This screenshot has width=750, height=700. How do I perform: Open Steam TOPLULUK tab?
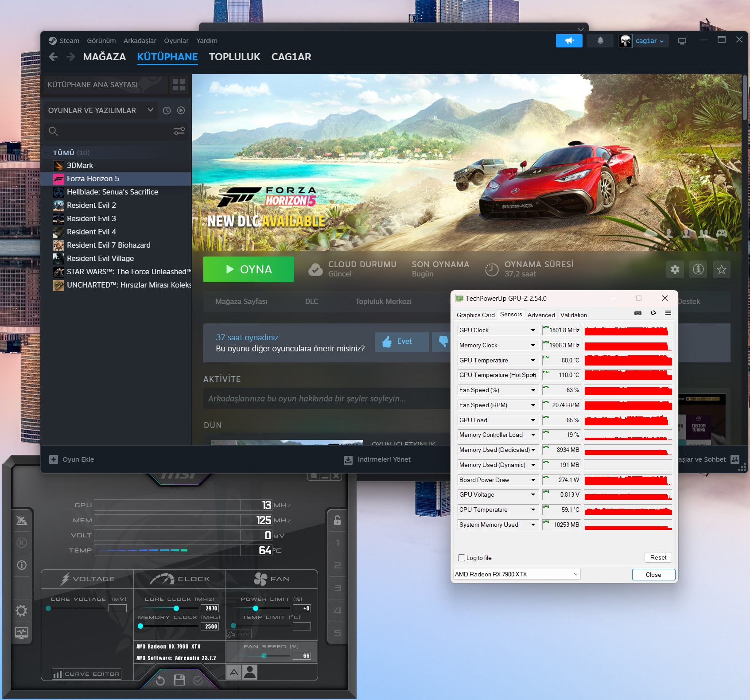click(234, 57)
